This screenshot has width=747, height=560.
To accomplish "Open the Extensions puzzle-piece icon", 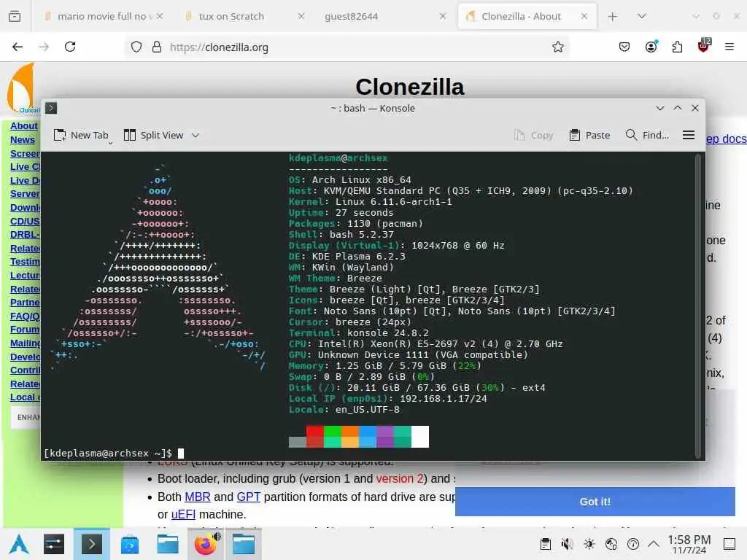I will [677, 47].
